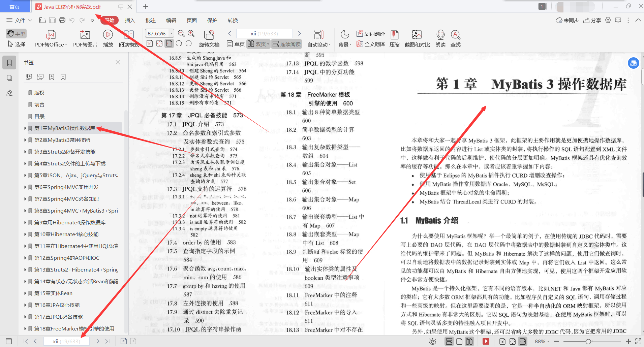
Task: Open the 保护 ribbon tab
Action: [212, 20]
